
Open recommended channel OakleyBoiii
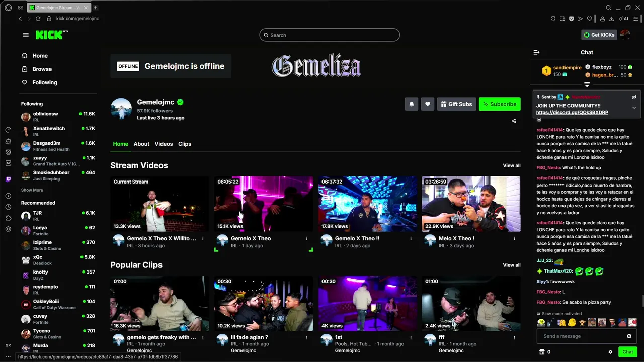click(x=58, y=304)
